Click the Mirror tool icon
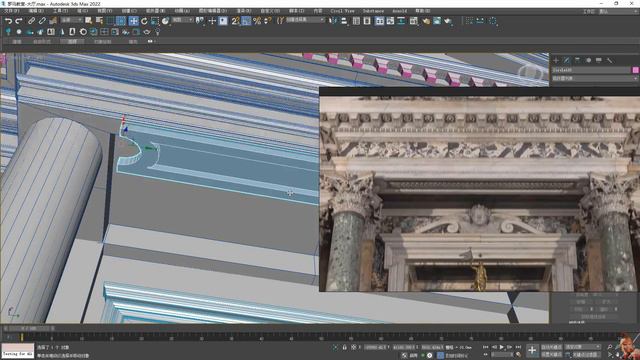 coord(333,21)
